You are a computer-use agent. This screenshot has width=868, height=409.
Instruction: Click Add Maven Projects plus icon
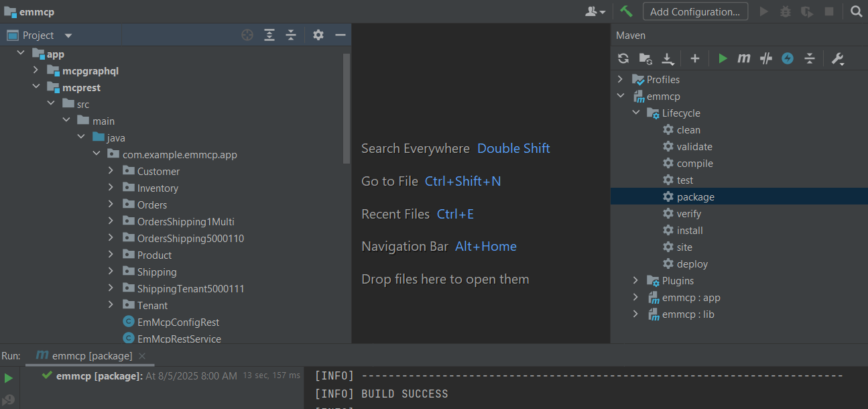tap(695, 58)
